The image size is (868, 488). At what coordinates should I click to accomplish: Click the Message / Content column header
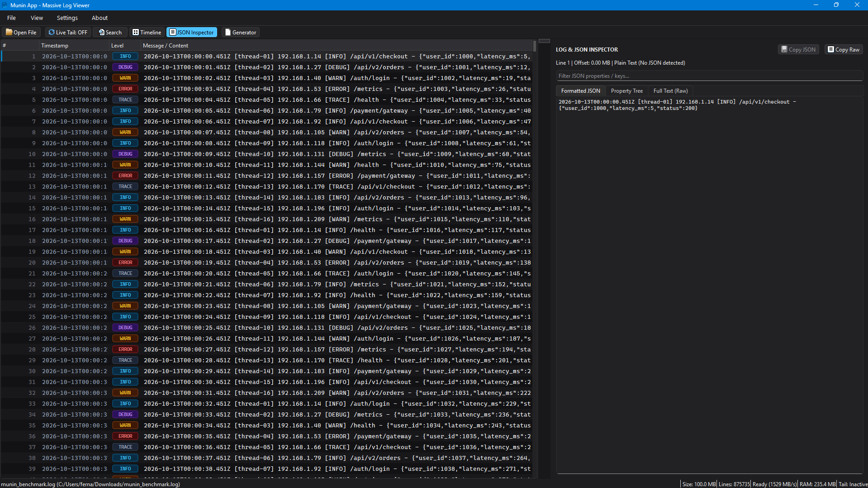tap(337, 45)
